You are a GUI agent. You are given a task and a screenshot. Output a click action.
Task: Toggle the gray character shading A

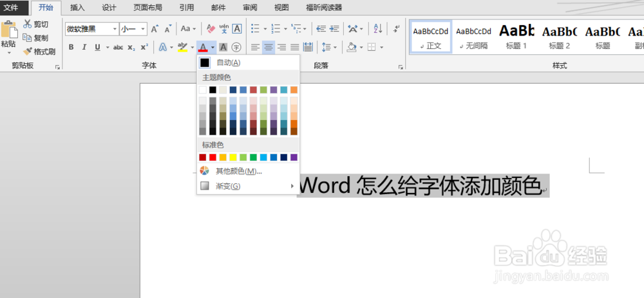(x=223, y=47)
